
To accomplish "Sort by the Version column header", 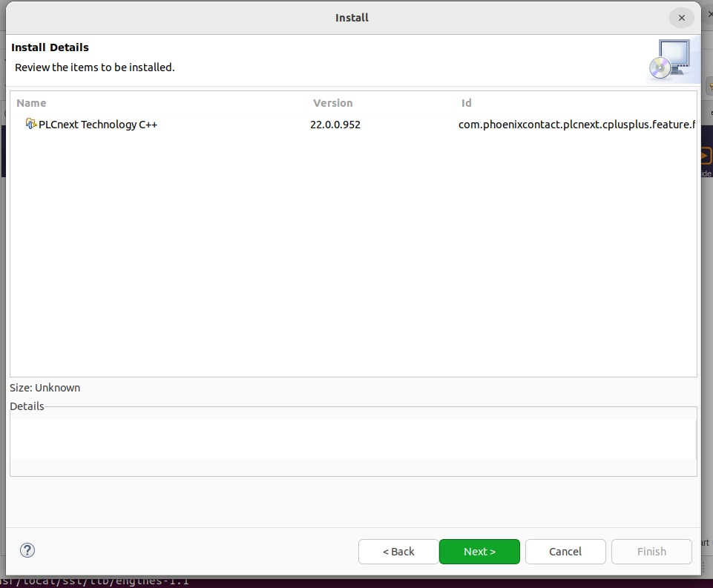I will coord(381,103).
